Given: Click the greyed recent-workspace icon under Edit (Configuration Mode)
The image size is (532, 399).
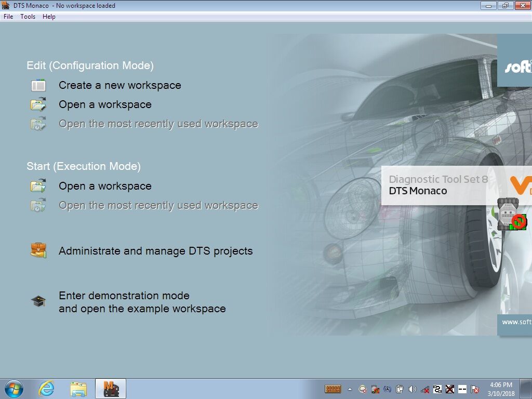Looking at the screenshot, I should 38,124.
